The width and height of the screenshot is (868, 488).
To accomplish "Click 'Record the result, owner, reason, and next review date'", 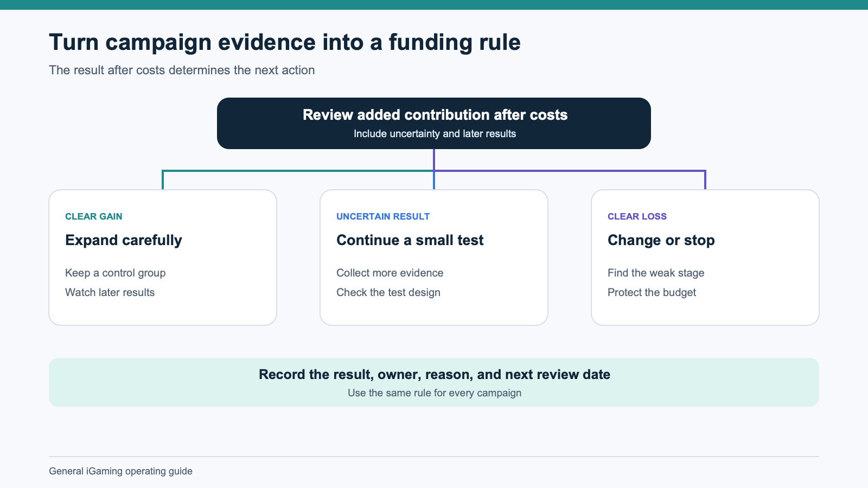I will [435, 375].
